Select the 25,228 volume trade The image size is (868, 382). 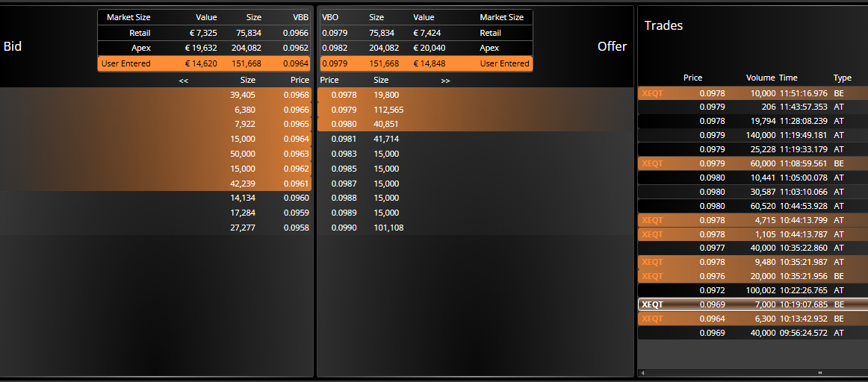tap(753, 149)
